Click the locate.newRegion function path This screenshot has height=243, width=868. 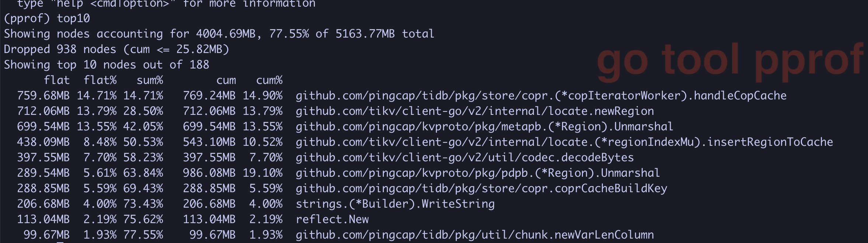click(x=475, y=111)
